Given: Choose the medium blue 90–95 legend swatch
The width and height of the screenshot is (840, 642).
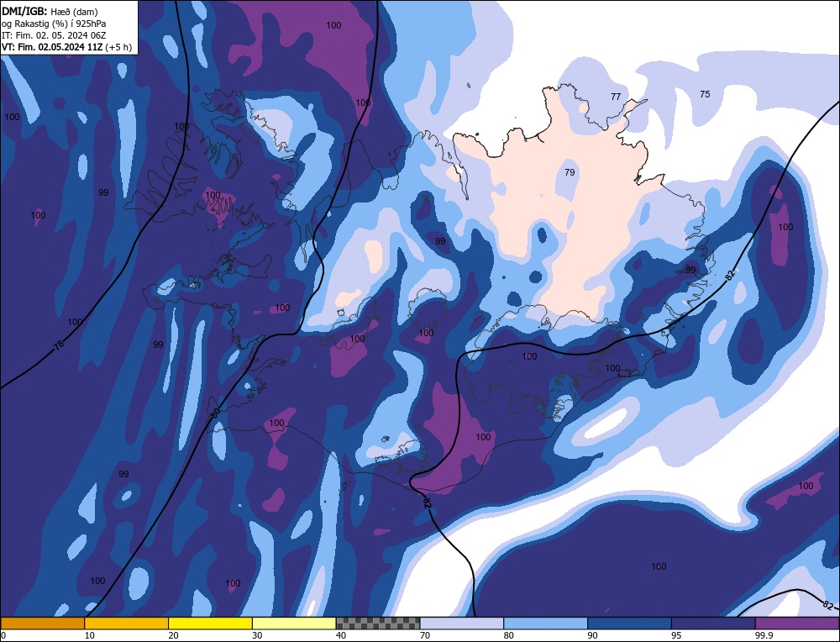Looking at the screenshot, I should (x=629, y=624).
